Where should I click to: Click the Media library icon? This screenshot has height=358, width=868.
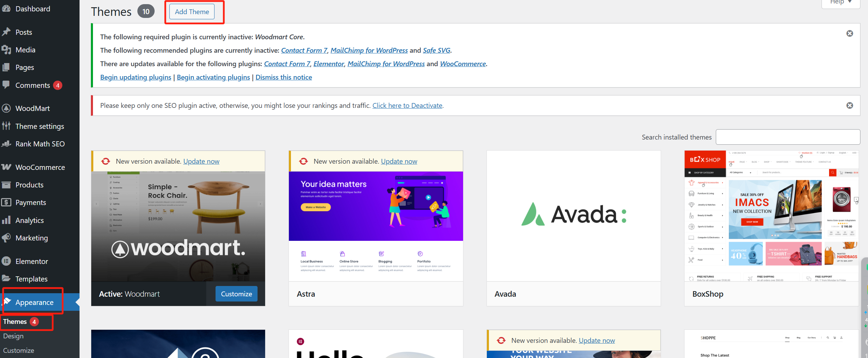pyautogui.click(x=6, y=50)
